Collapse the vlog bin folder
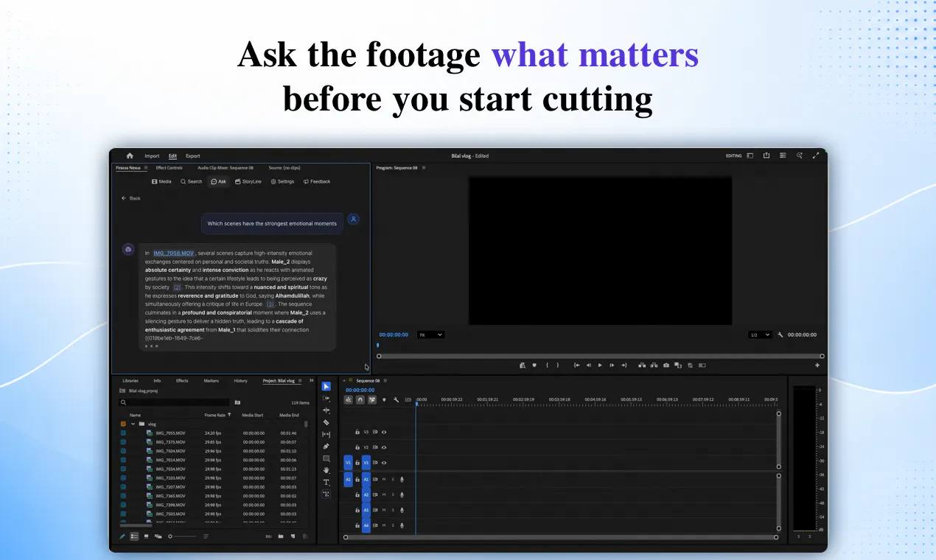This screenshot has width=936, height=560. tap(133, 424)
